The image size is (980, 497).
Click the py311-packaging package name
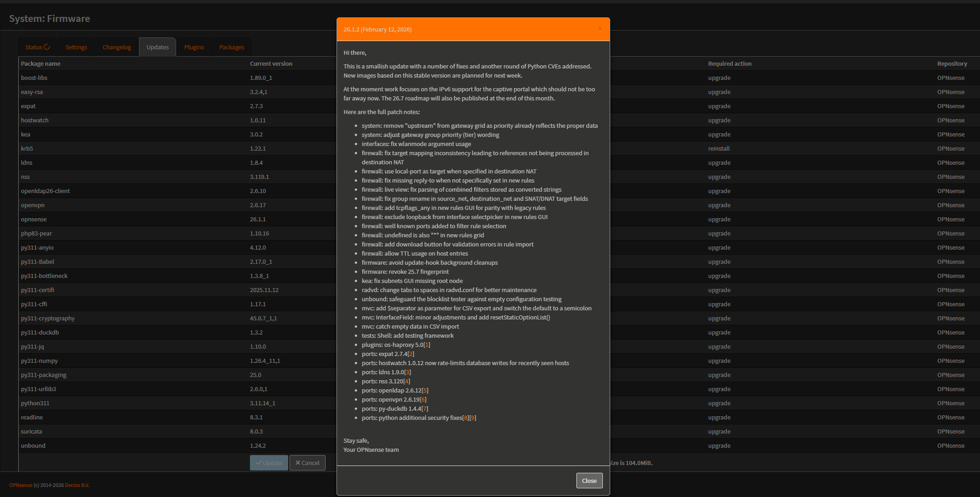point(44,375)
